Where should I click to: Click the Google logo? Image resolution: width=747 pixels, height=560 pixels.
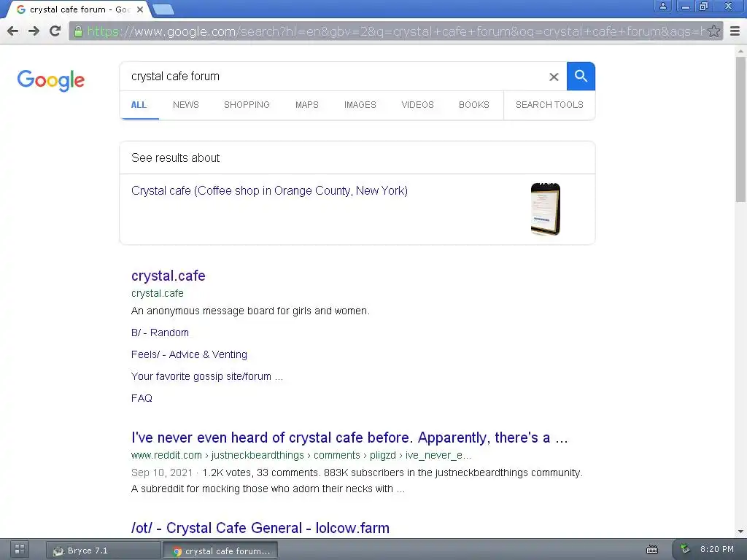(x=51, y=80)
